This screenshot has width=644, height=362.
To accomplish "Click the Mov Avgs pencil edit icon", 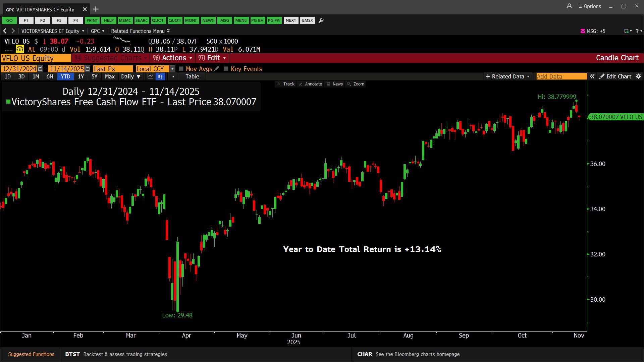I will coord(217,69).
